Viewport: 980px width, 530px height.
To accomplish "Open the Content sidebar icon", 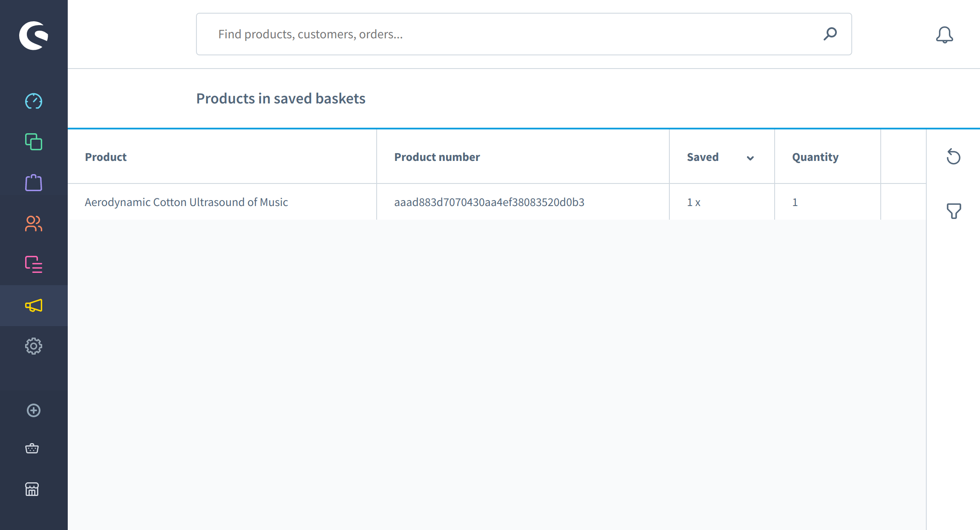I will [34, 264].
